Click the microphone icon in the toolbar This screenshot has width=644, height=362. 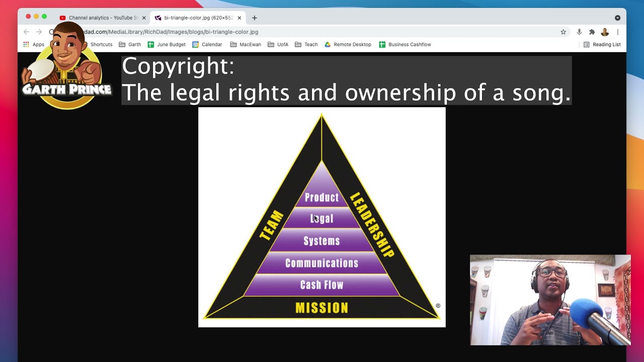tap(579, 32)
